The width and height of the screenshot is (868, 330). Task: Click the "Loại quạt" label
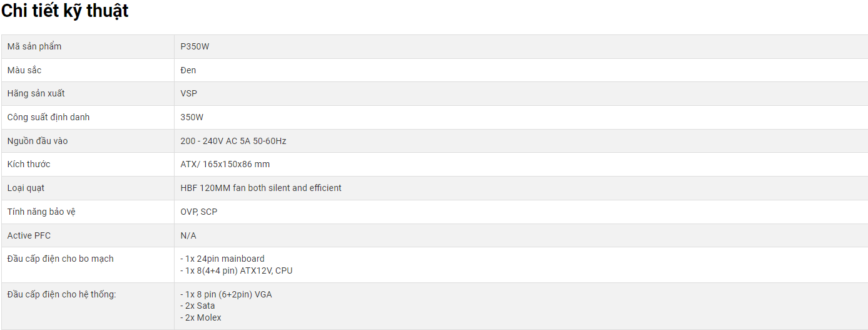26,188
